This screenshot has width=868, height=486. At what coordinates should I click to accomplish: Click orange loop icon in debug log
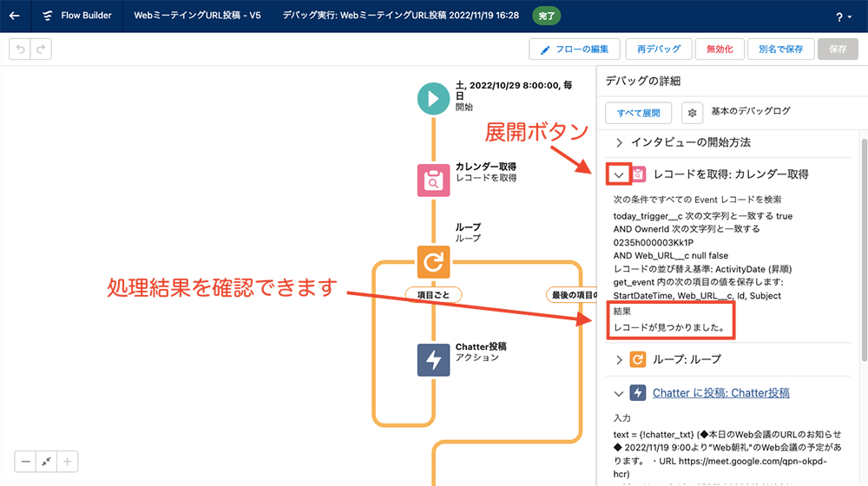pyautogui.click(x=638, y=360)
